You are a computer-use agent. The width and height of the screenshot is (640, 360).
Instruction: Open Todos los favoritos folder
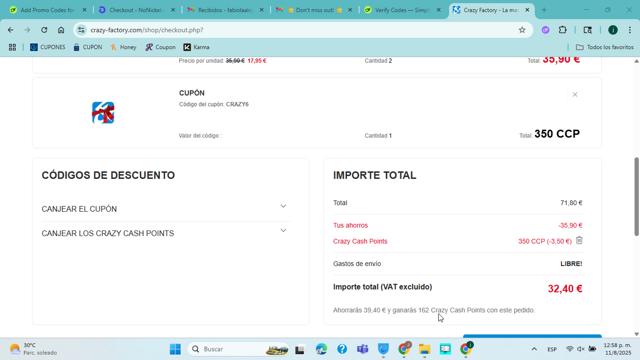coord(605,47)
